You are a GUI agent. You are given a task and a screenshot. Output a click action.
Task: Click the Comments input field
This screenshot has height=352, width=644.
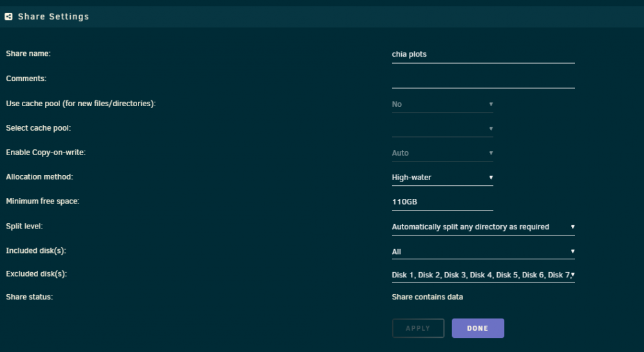click(483, 79)
